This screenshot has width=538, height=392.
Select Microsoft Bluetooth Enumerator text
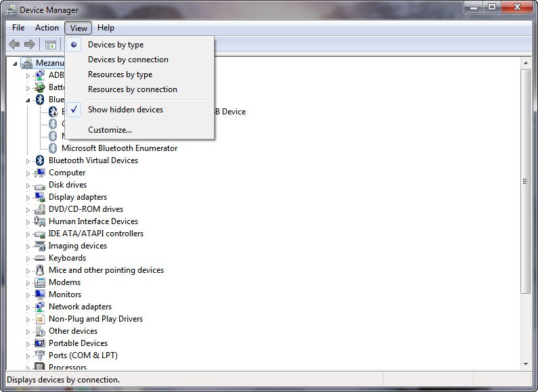119,148
